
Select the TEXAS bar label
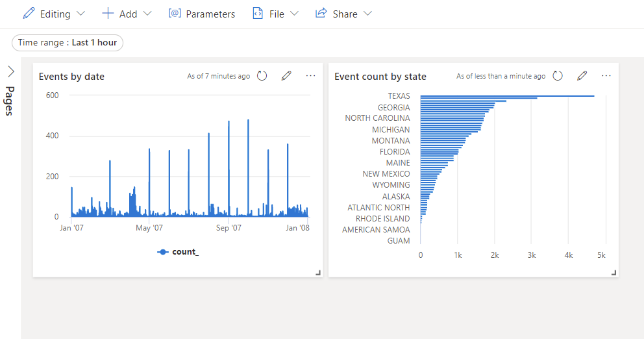point(399,95)
